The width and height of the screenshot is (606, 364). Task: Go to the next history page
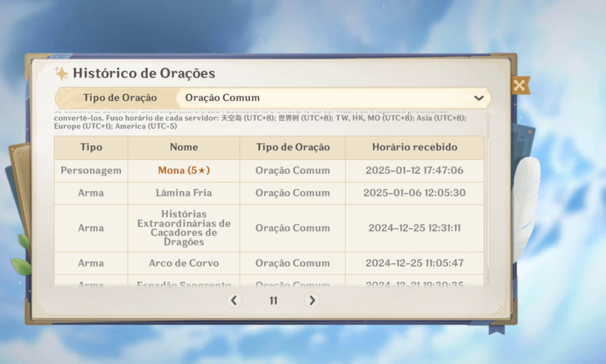click(x=312, y=300)
